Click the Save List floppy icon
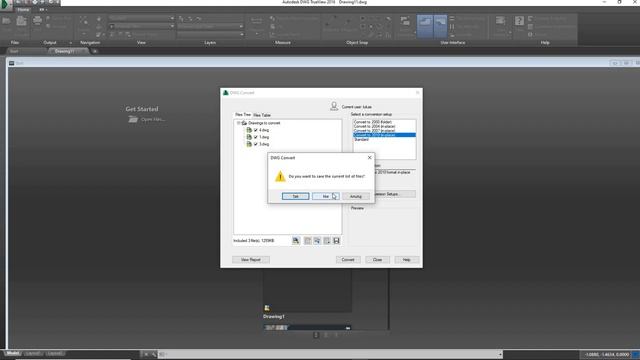The width and height of the screenshot is (640, 360). tap(336, 241)
